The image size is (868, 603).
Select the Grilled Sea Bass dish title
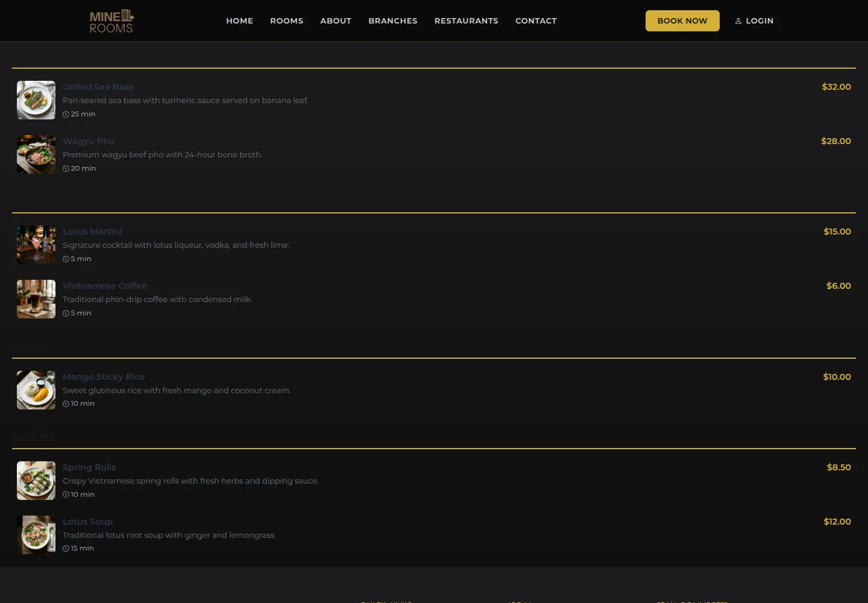coord(98,87)
